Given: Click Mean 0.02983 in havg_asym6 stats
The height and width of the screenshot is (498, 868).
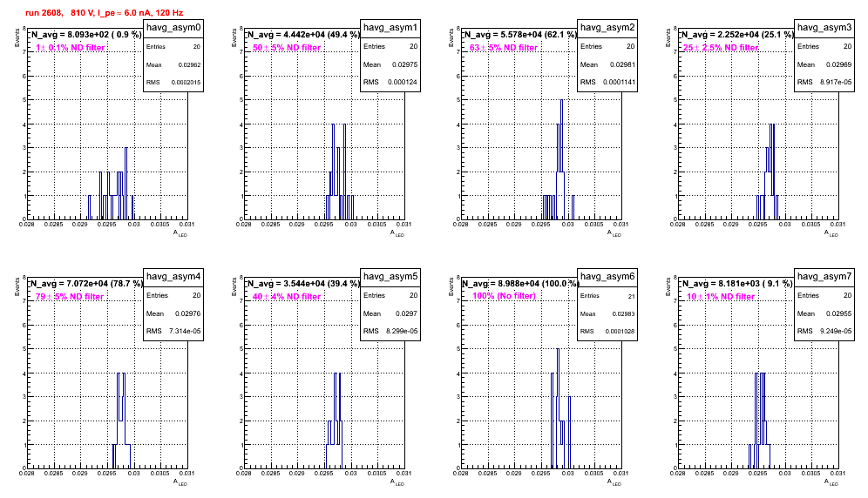Looking at the screenshot, I should pyautogui.click(x=607, y=313).
